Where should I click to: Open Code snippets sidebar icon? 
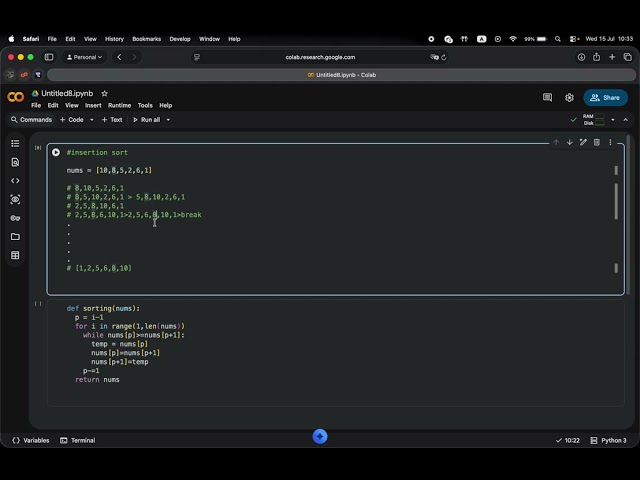pos(15,181)
